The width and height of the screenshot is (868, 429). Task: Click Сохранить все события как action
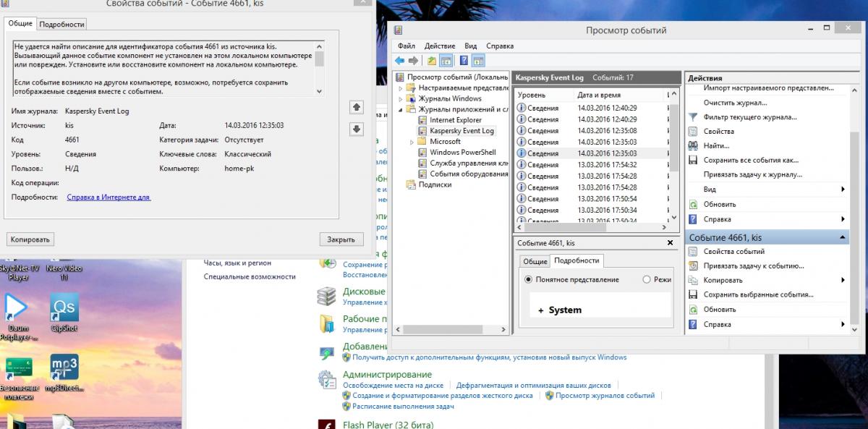750,160
